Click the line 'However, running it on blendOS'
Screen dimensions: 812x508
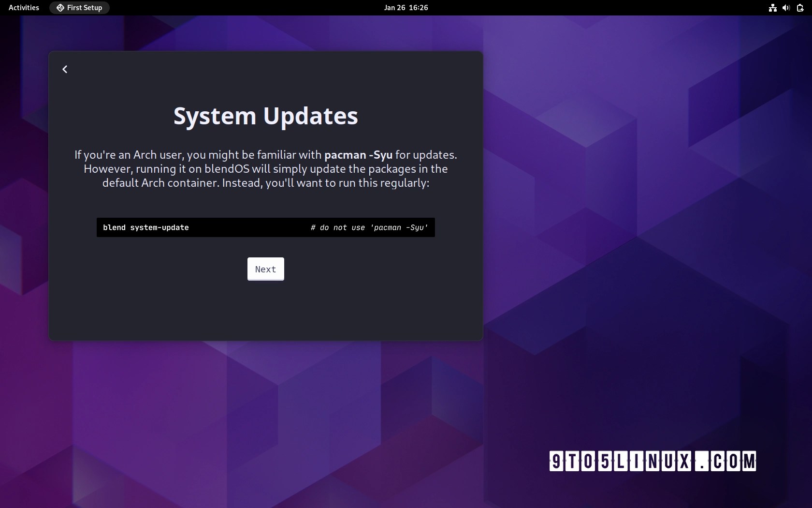click(266, 169)
